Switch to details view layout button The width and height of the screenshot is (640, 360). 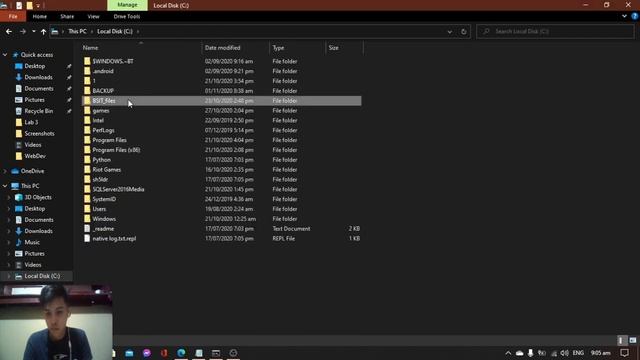[621, 340]
